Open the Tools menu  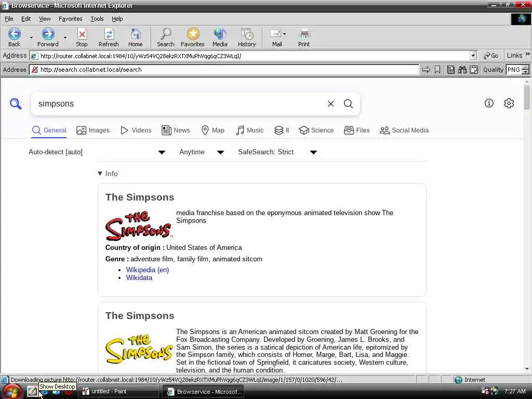tap(97, 19)
